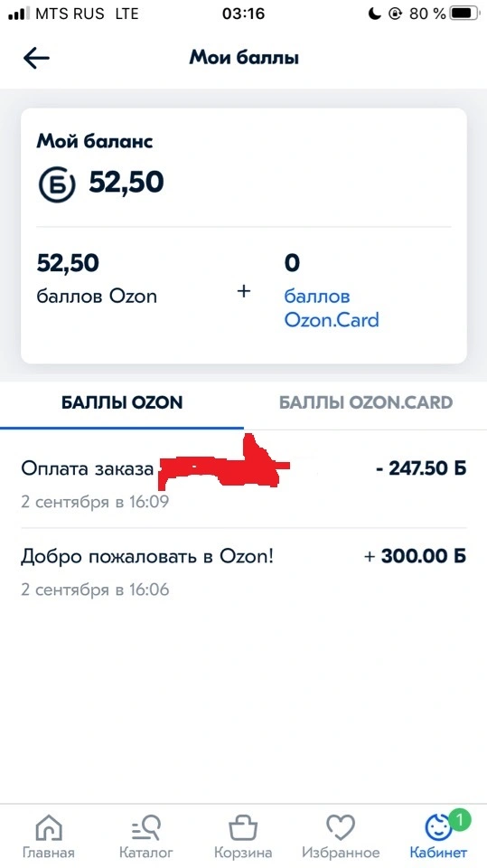Tap the - 247.50 Б amount
Viewport: 487px width, 868px height.
[x=421, y=468]
